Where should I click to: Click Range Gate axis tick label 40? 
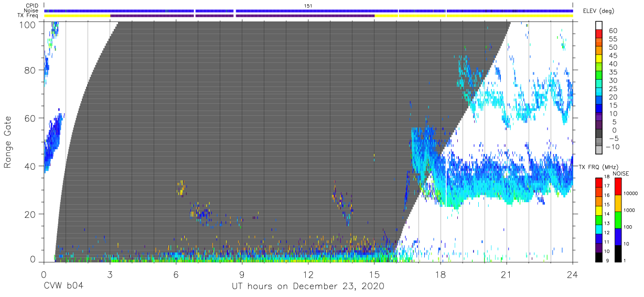31,166
